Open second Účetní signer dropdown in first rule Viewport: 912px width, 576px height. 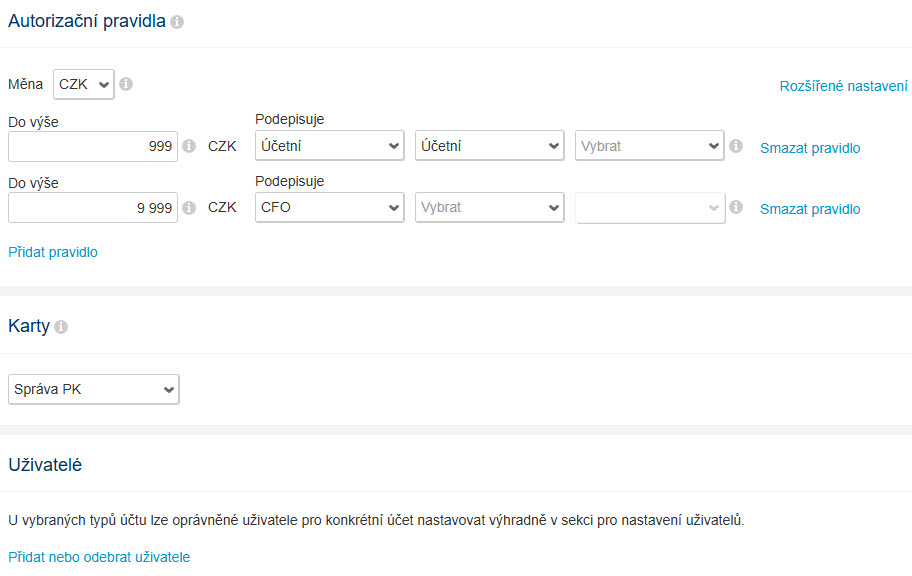click(489, 146)
